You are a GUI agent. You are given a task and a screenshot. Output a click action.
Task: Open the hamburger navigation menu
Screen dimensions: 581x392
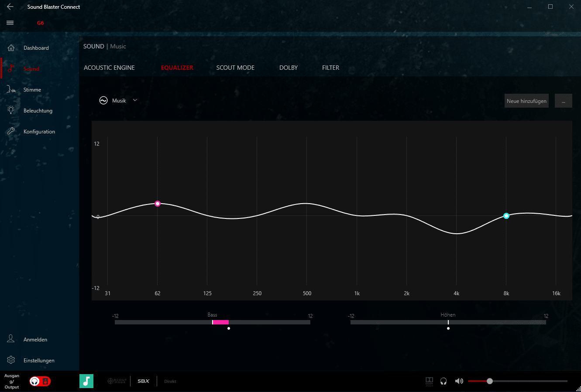coord(10,23)
